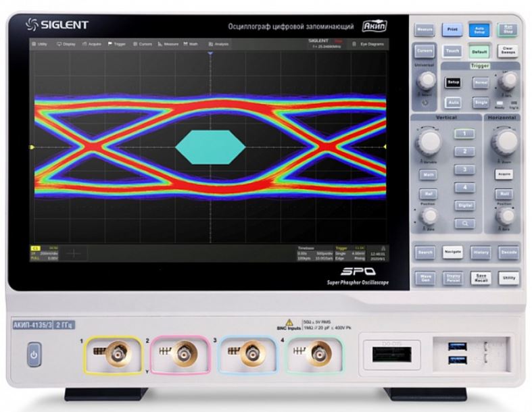Image resolution: width=532 pixels, height=412 pixels.
Task: Click the trigger position marker atop the grid
Action: point(210,53)
